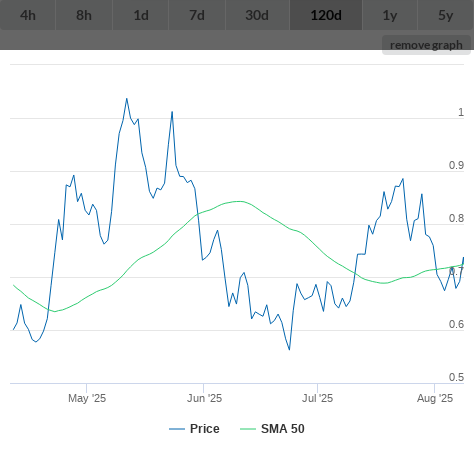The image size is (474, 455).
Task: Click the remove graph button
Action: [426, 45]
